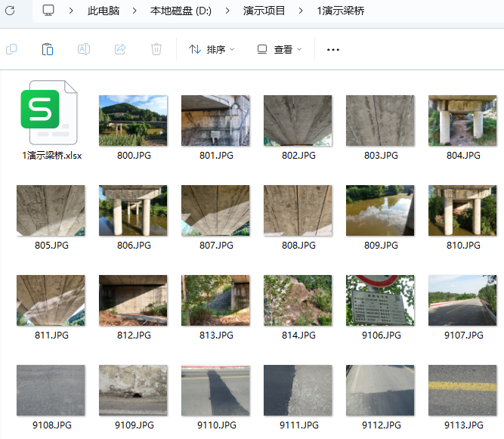Select the 813.JPG thumbnail
This screenshot has width=504, height=439.
pyautogui.click(x=215, y=301)
